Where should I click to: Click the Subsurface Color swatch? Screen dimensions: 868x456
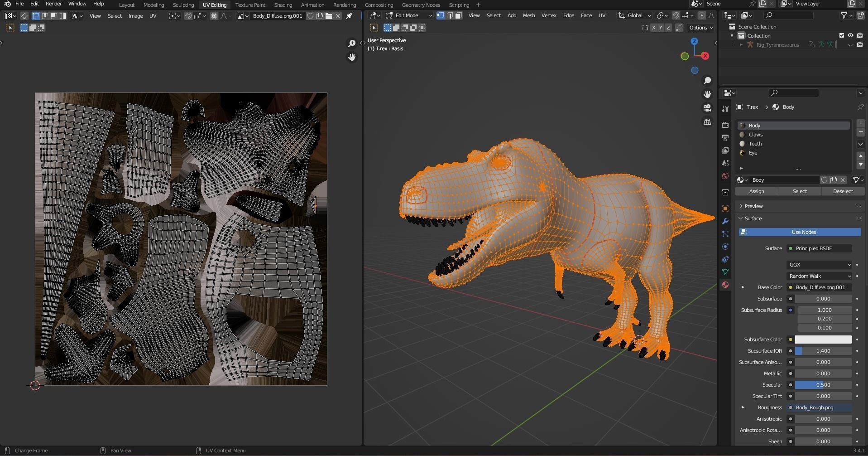point(823,340)
